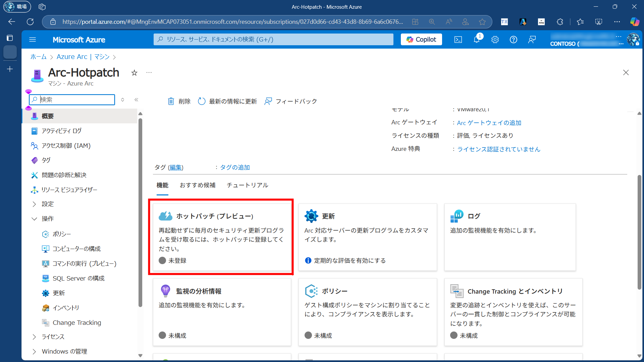Favorite Arc-Hotpatch with the star icon
Image resolution: width=644 pixels, height=362 pixels.
(134, 73)
